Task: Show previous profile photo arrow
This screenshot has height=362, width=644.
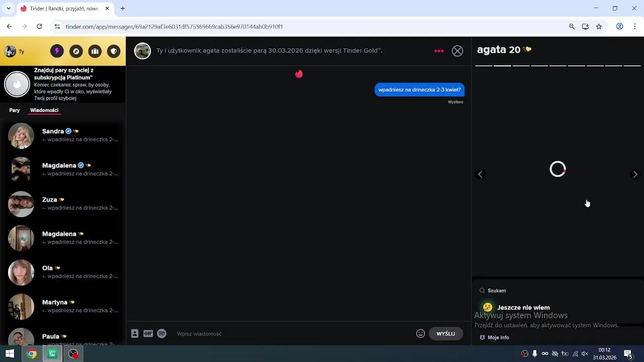Action: 480,174
